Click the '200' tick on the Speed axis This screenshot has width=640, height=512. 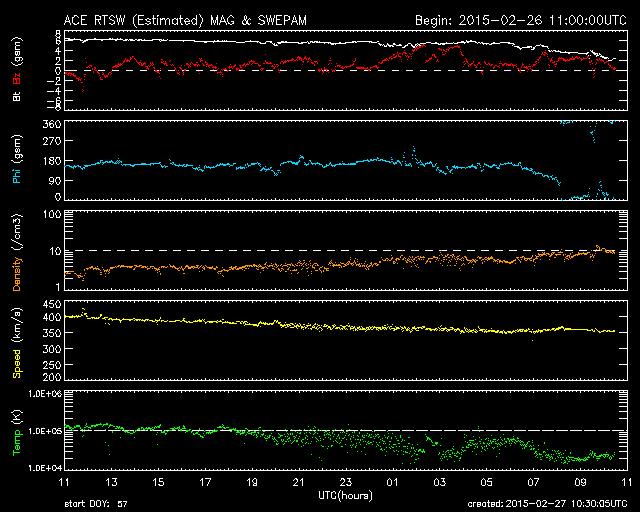click(52, 377)
